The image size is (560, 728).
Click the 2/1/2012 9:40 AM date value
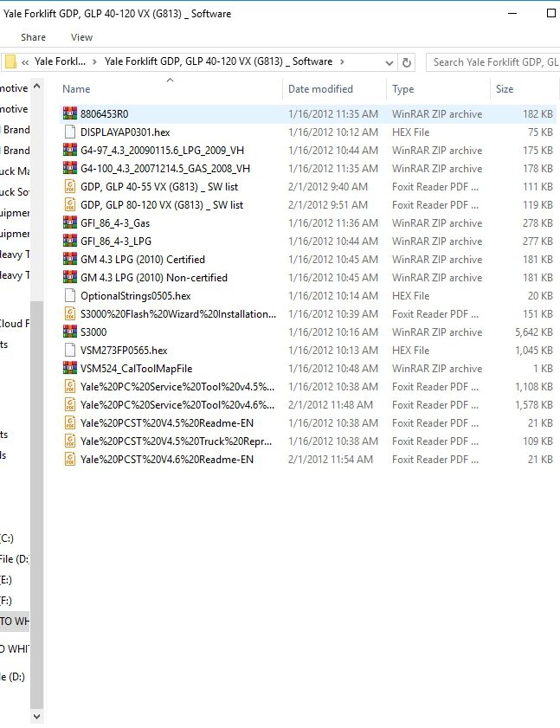pos(327,187)
